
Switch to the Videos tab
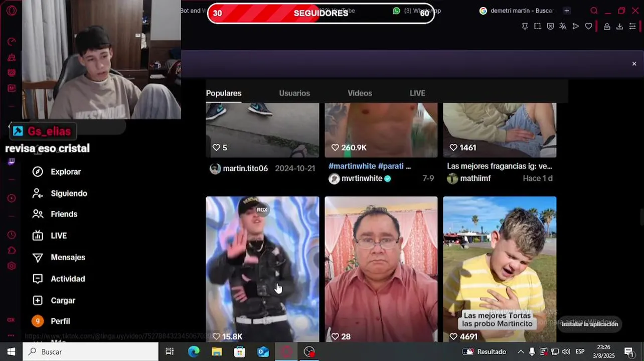pyautogui.click(x=360, y=93)
